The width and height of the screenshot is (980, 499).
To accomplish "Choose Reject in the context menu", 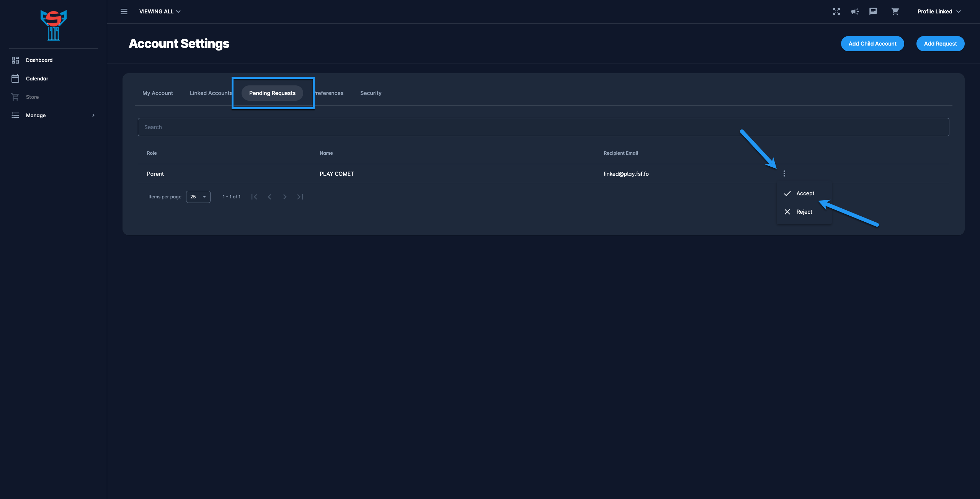I will click(804, 212).
